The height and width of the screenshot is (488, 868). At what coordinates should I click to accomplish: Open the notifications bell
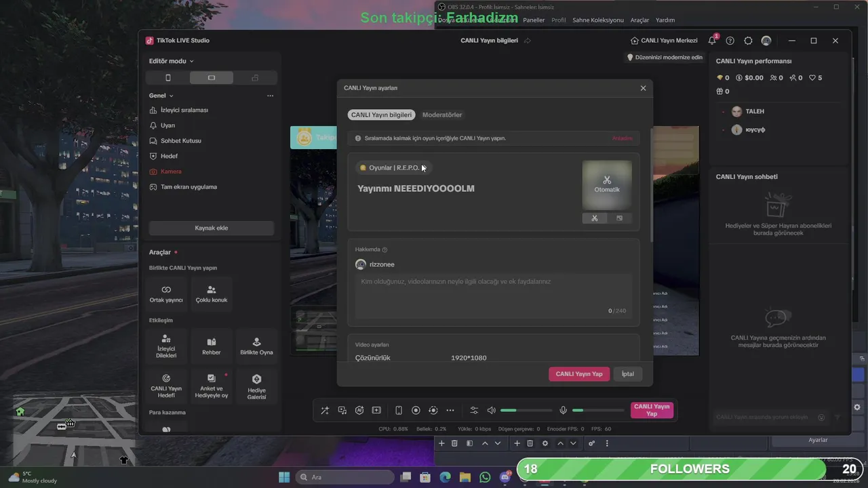point(712,41)
